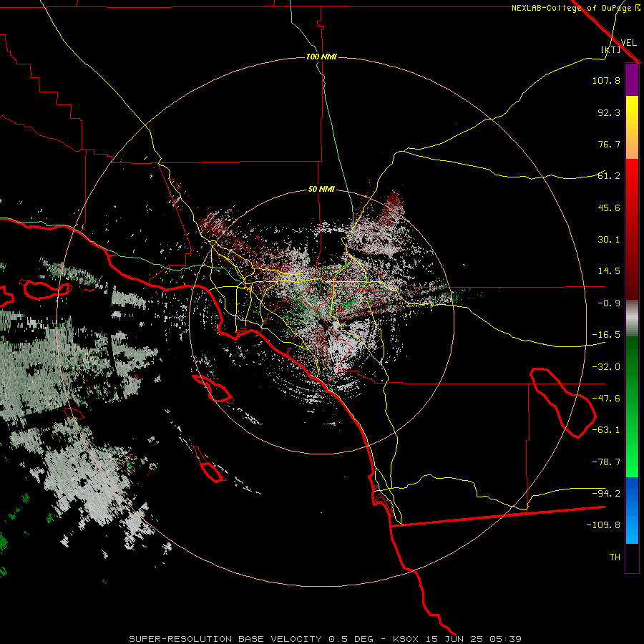Click the 107.8 velocity scale value
Viewport: 644px width, 644px height.
[x=606, y=80]
